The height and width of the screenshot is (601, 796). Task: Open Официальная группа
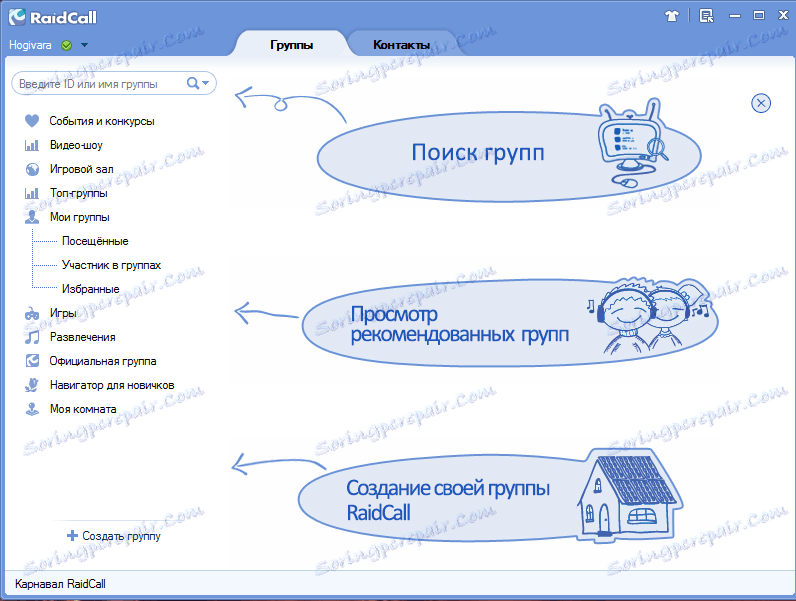(x=103, y=361)
